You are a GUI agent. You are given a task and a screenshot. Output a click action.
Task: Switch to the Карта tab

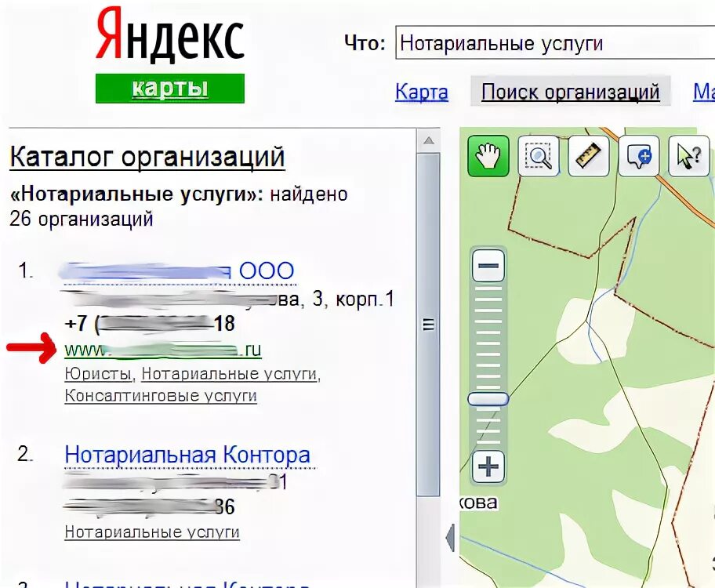pyautogui.click(x=421, y=92)
